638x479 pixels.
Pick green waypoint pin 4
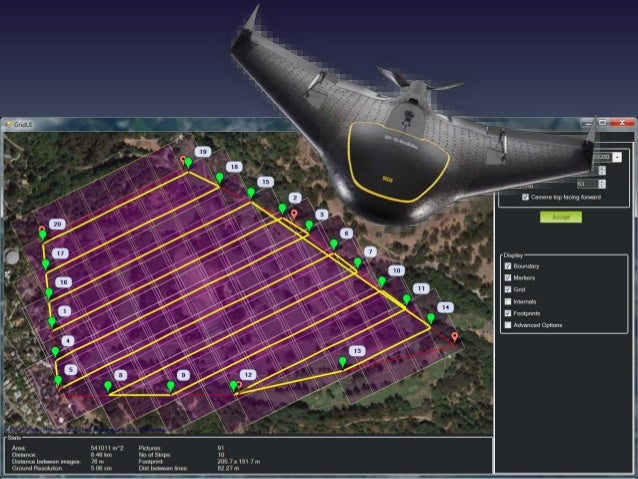pyautogui.click(x=55, y=352)
